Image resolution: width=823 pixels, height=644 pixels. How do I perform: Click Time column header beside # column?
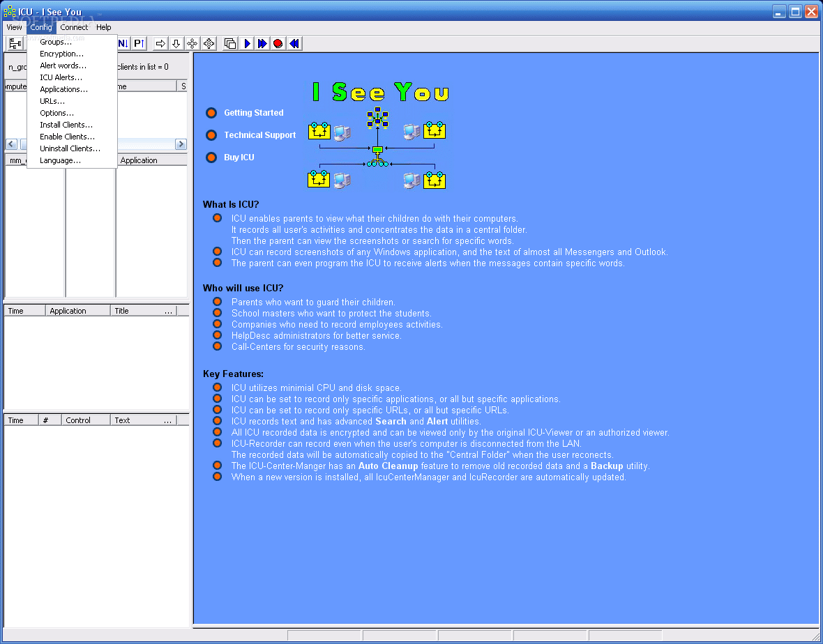pos(21,420)
